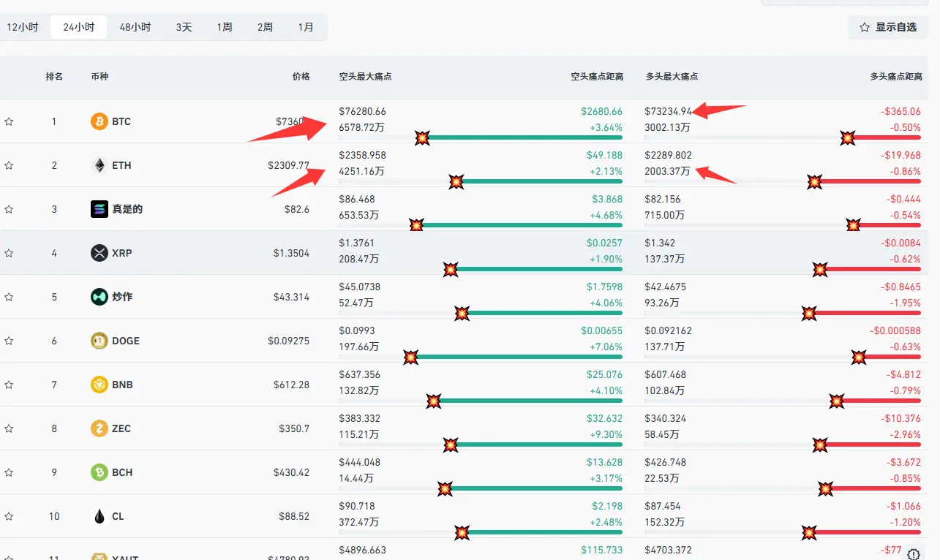Click the 真是的 coin logo
The image size is (940, 560).
click(x=99, y=209)
